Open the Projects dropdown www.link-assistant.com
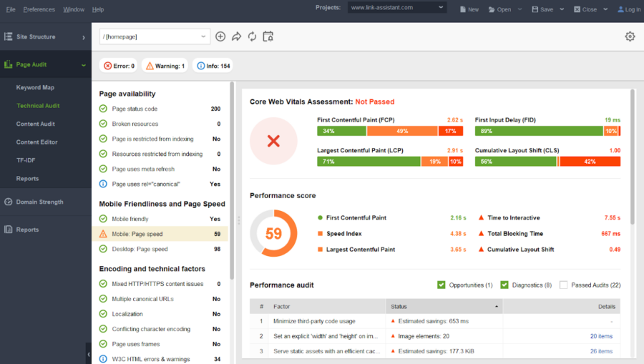This screenshot has height=364, width=644. 396,7
